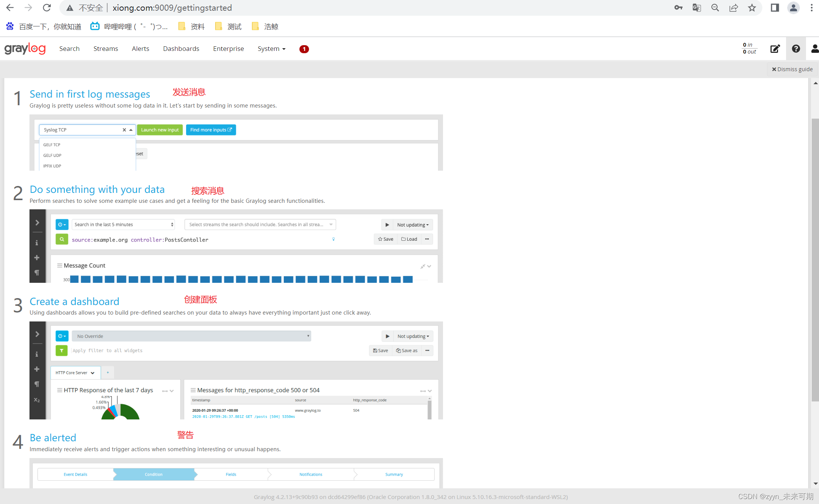Open the Create a dashboard link
This screenshot has height=504, width=819.
pos(75,301)
